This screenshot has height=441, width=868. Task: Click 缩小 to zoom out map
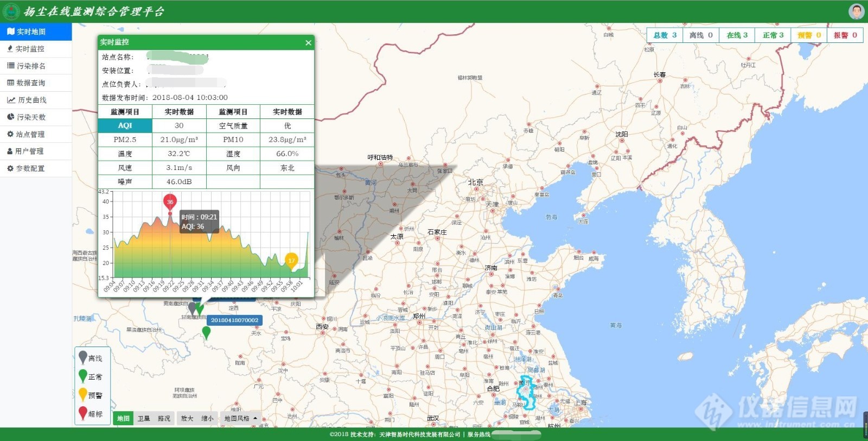(x=207, y=419)
